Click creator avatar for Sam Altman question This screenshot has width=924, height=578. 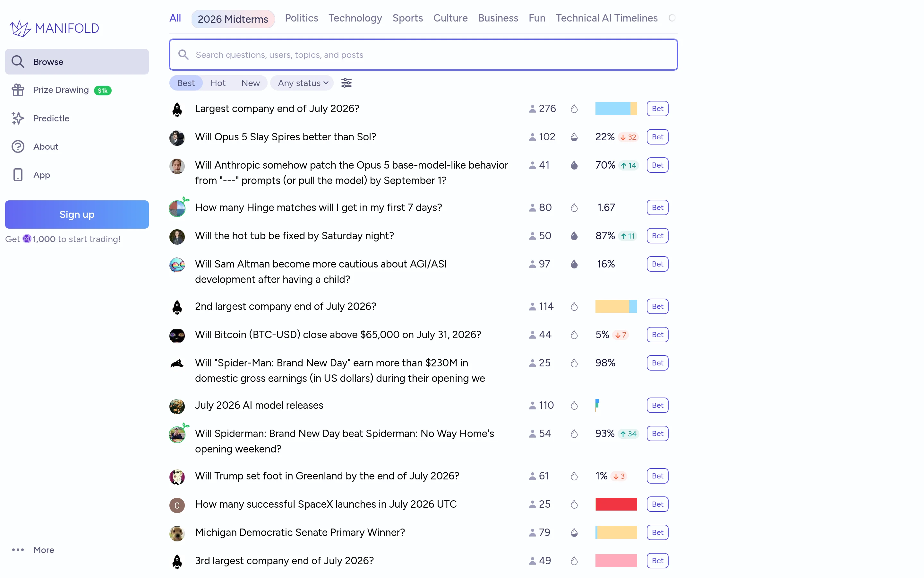[x=177, y=265]
